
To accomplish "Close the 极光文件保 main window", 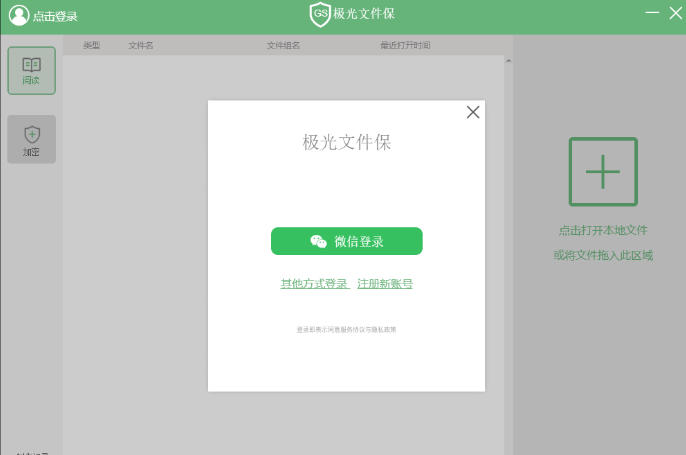I will pos(676,13).
